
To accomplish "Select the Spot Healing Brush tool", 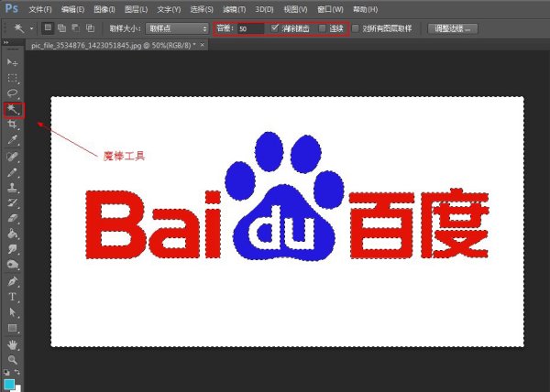I will click(x=12, y=157).
